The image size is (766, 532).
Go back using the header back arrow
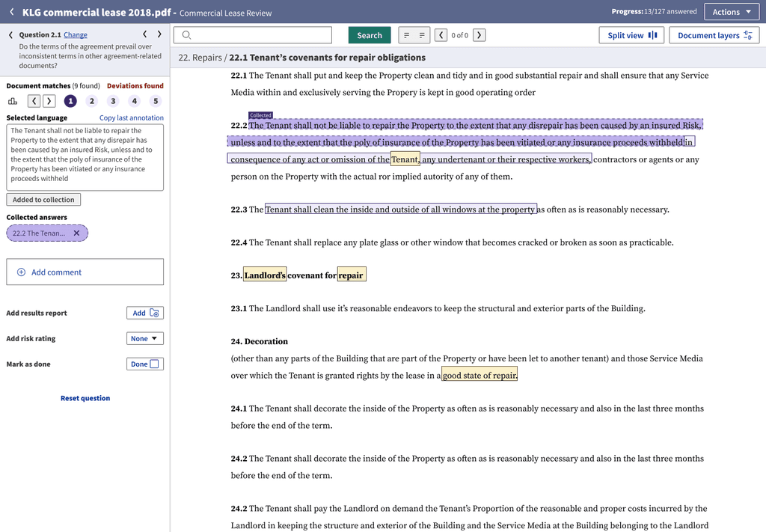pyautogui.click(x=11, y=12)
